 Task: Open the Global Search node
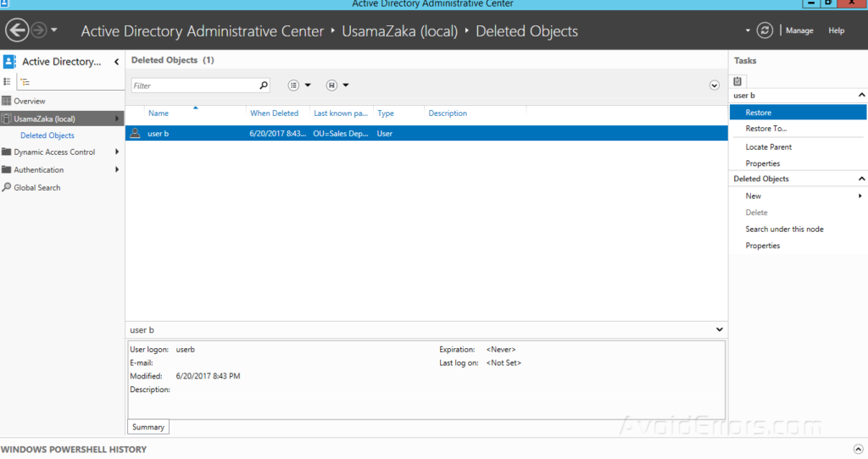pyautogui.click(x=36, y=188)
